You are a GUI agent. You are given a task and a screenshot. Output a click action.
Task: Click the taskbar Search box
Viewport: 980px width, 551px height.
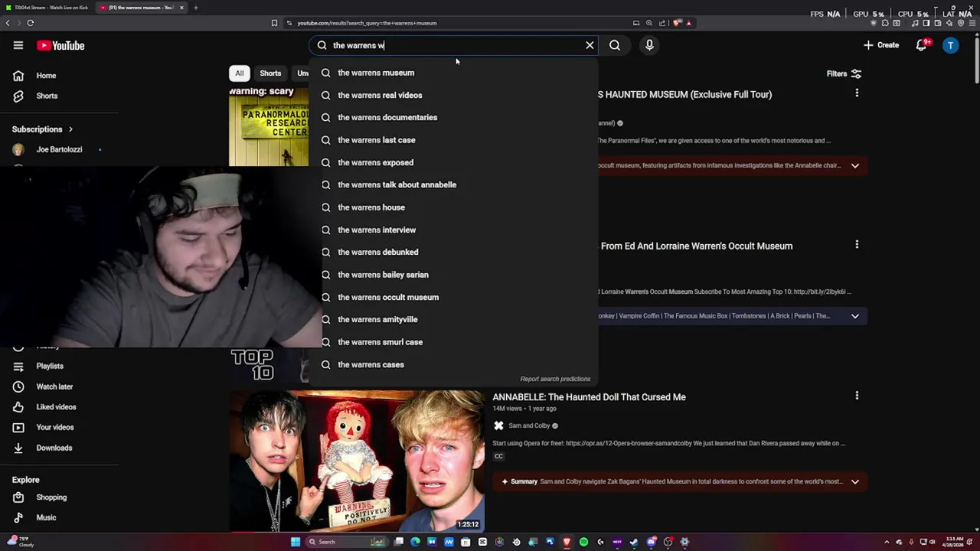click(x=347, y=542)
